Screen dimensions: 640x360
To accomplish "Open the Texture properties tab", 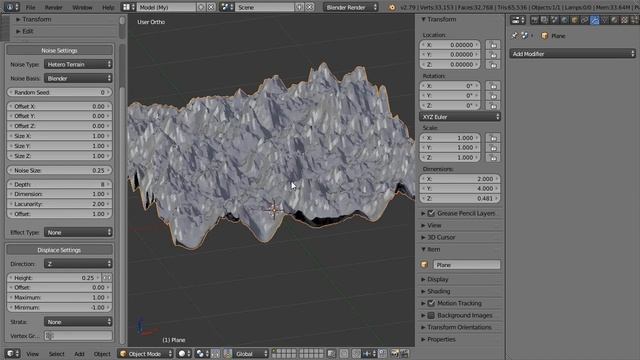I will 624,20.
